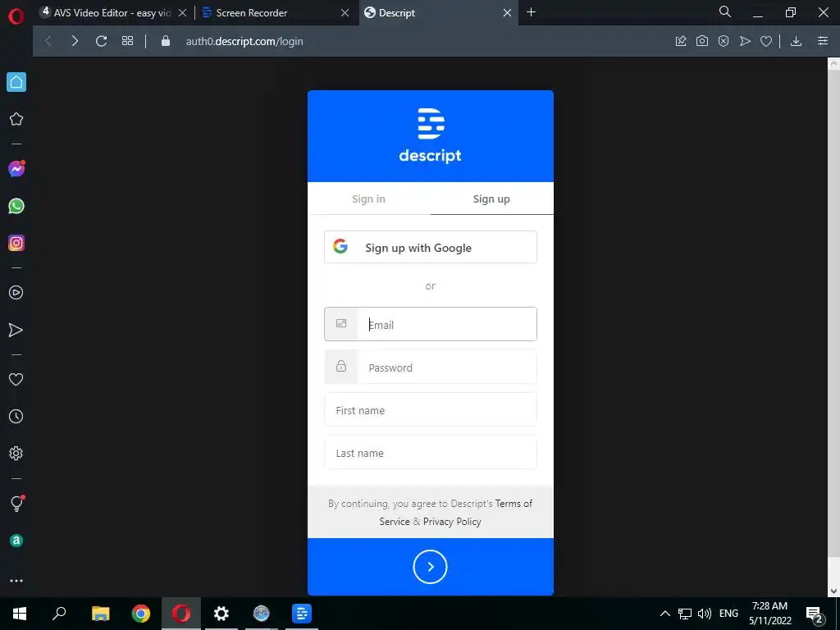Open Instagram in Opera sidebar
Screen dimensions: 840x630
pos(16,243)
